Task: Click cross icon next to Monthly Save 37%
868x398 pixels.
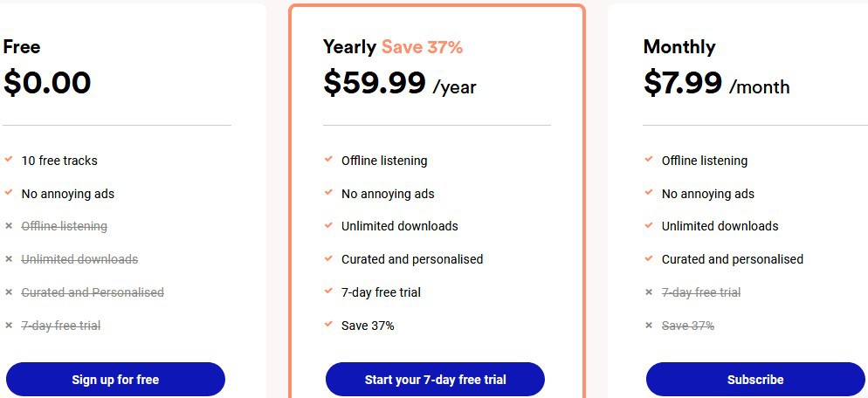Action: click(649, 326)
